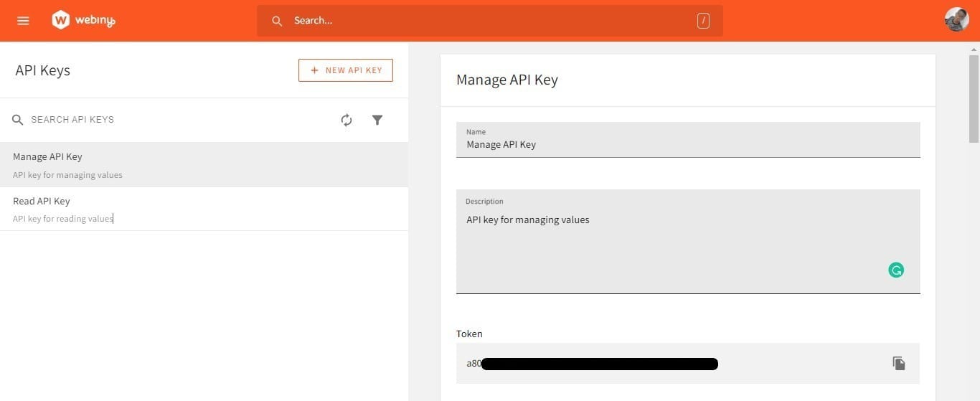Copy the token to clipboard
Screen dimensions: 980x401
point(899,363)
